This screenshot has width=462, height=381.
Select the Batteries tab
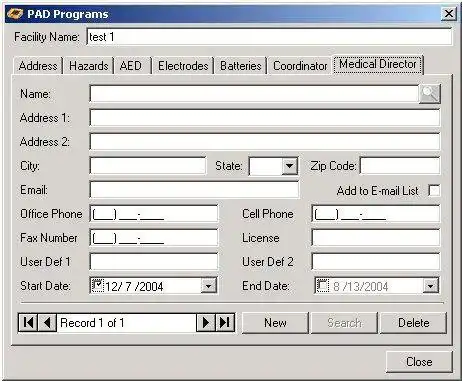pos(241,66)
